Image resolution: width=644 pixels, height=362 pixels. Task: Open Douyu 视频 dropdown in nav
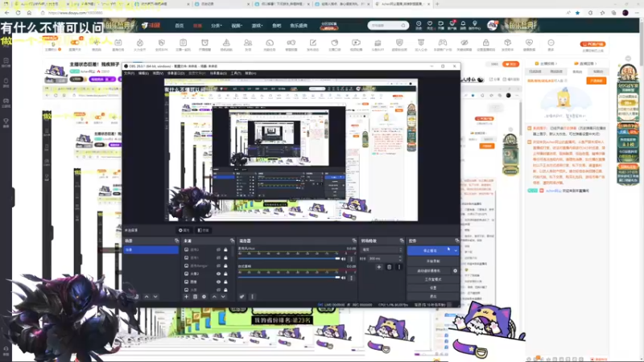click(237, 26)
